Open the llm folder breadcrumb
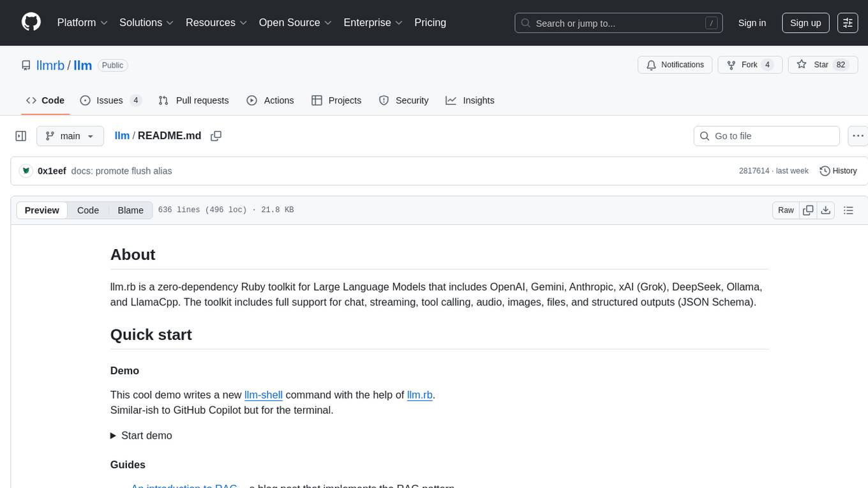868x488 pixels. (122, 135)
